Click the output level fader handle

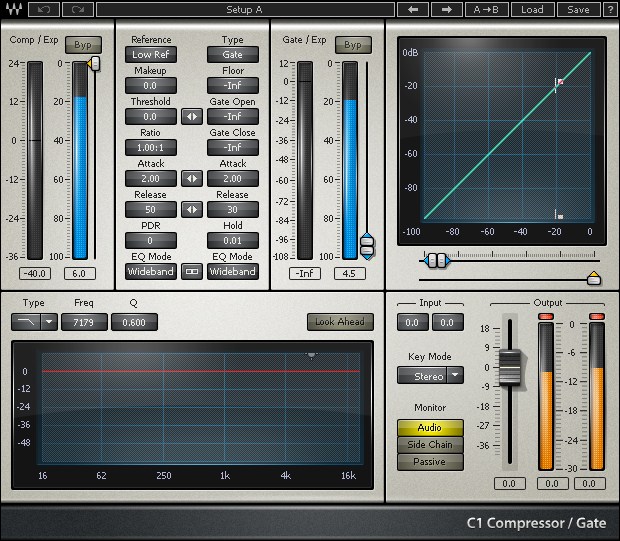coord(510,366)
